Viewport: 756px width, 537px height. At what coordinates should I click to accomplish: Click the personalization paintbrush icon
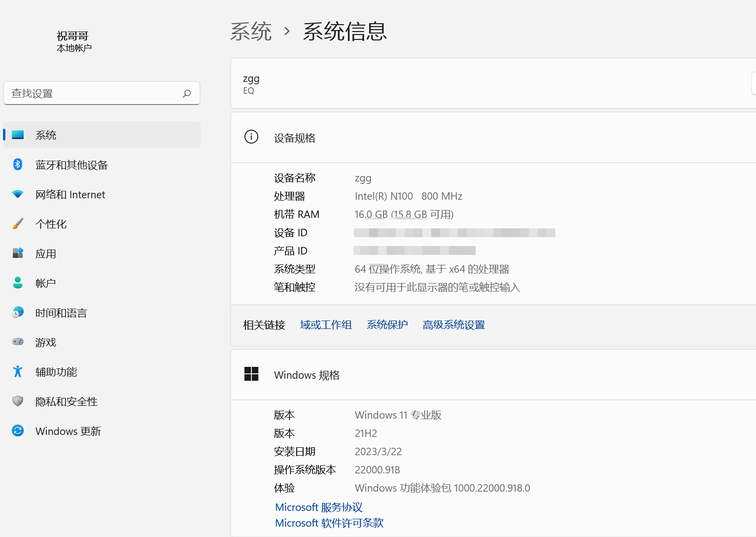tap(18, 223)
